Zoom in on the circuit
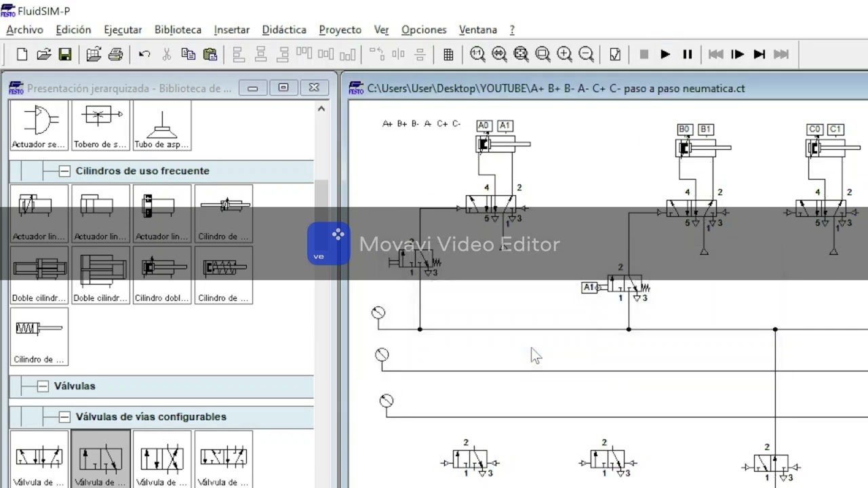 pyautogui.click(x=564, y=54)
